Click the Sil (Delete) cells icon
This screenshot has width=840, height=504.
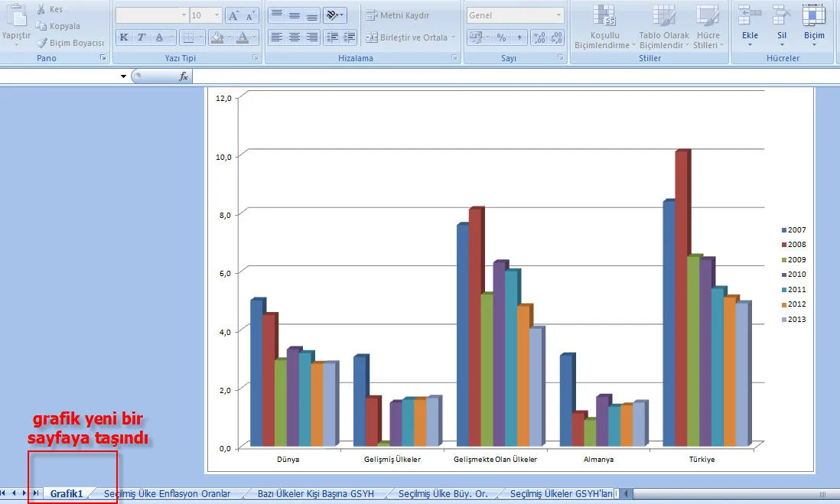pyautogui.click(x=781, y=15)
